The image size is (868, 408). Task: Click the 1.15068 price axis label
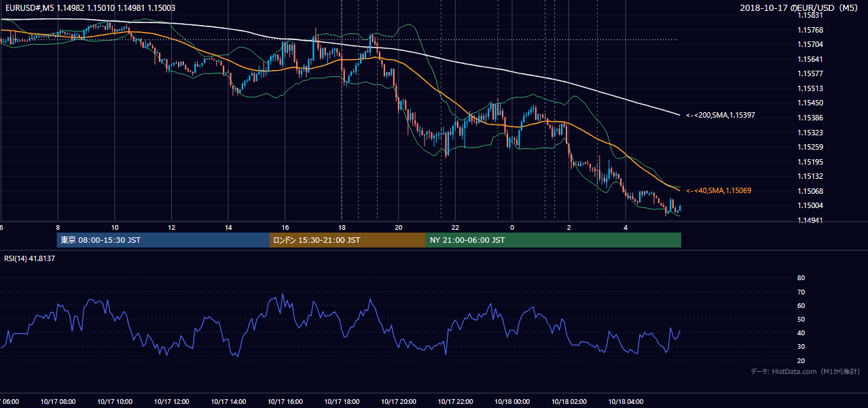pos(810,191)
